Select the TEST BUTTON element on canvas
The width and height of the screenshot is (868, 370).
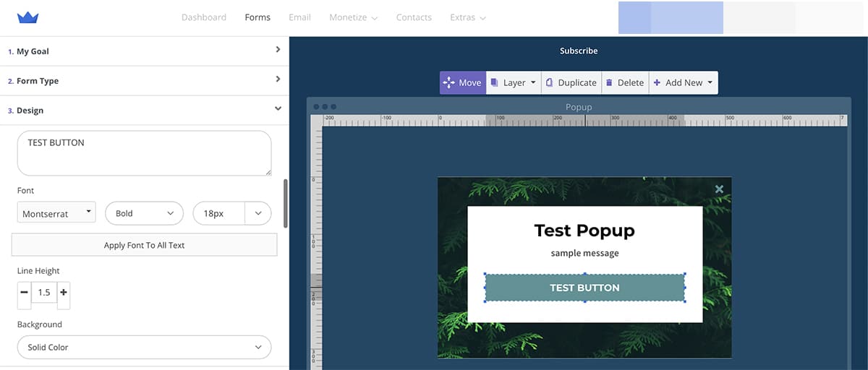[x=584, y=288]
